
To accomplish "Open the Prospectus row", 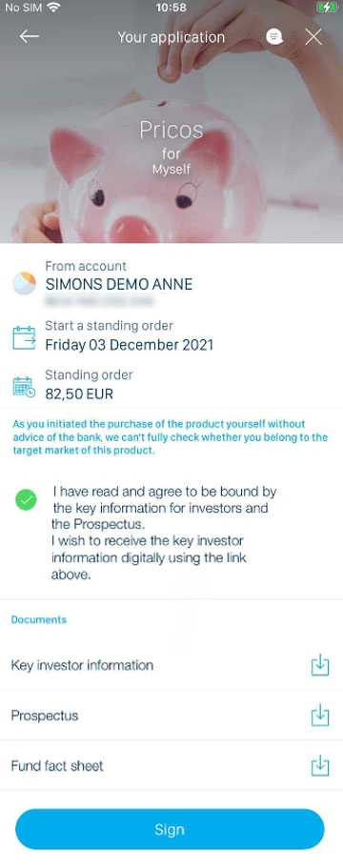I will click(x=171, y=716).
